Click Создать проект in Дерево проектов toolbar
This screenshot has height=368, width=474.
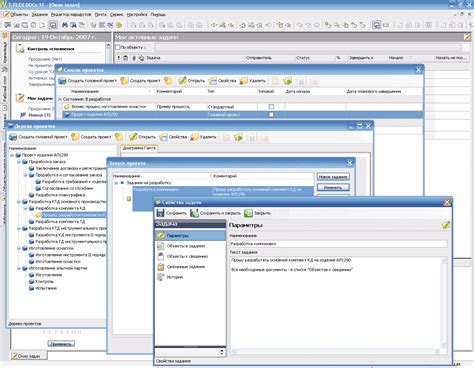coord(92,137)
